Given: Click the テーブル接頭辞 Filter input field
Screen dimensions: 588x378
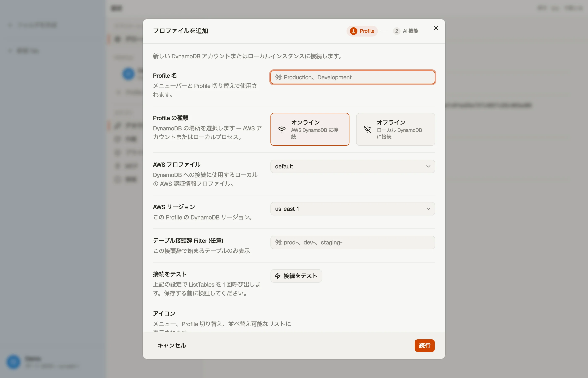Looking at the screenshot, I should 352,243.
